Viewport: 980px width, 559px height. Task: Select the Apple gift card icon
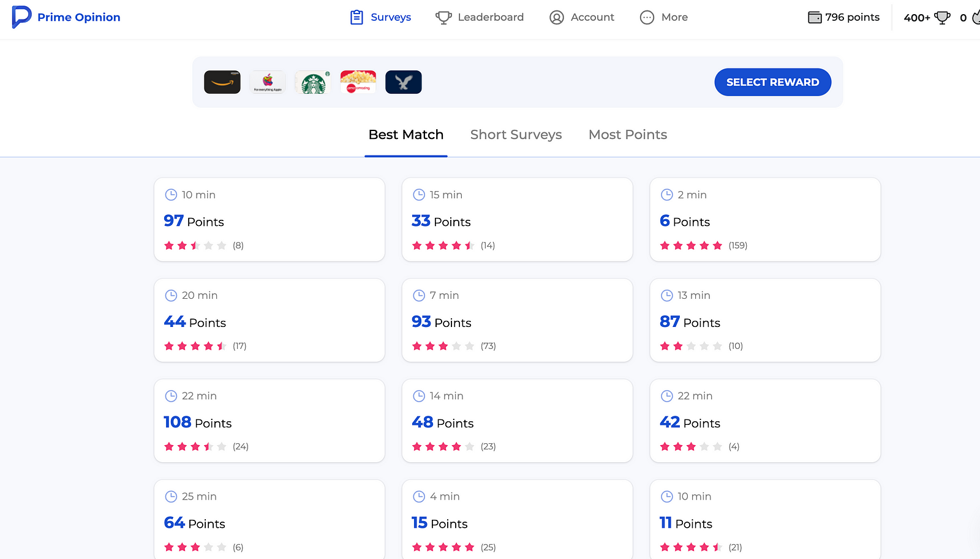point(268,82)
